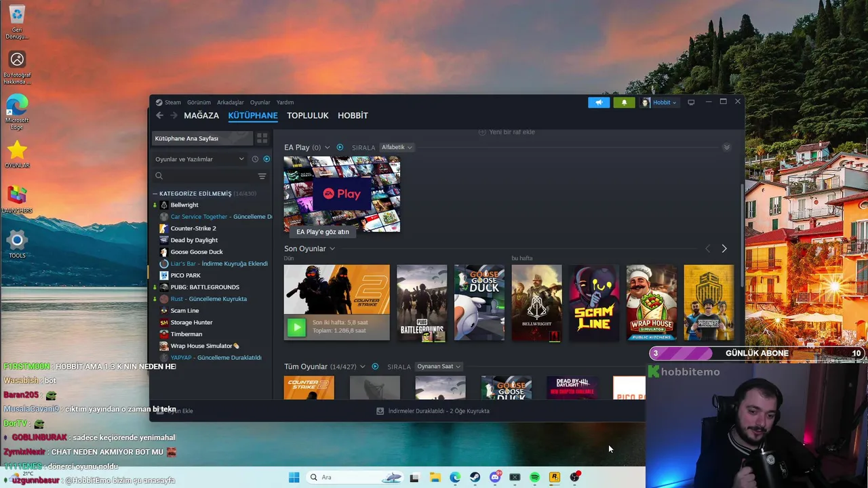Switch to the TOPLULUK tab

307,115
